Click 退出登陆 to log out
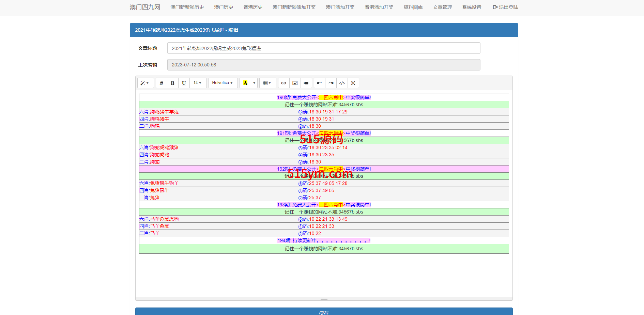 coord(505,7)
